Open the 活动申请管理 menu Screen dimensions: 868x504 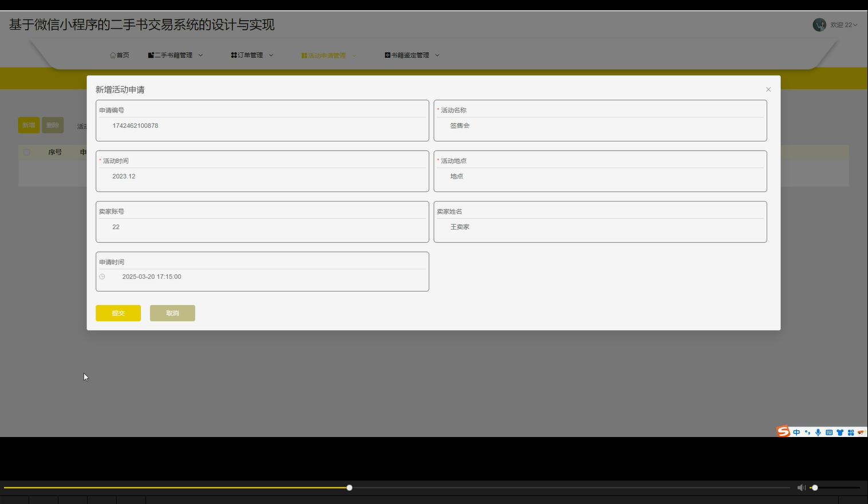coord(326,55)
